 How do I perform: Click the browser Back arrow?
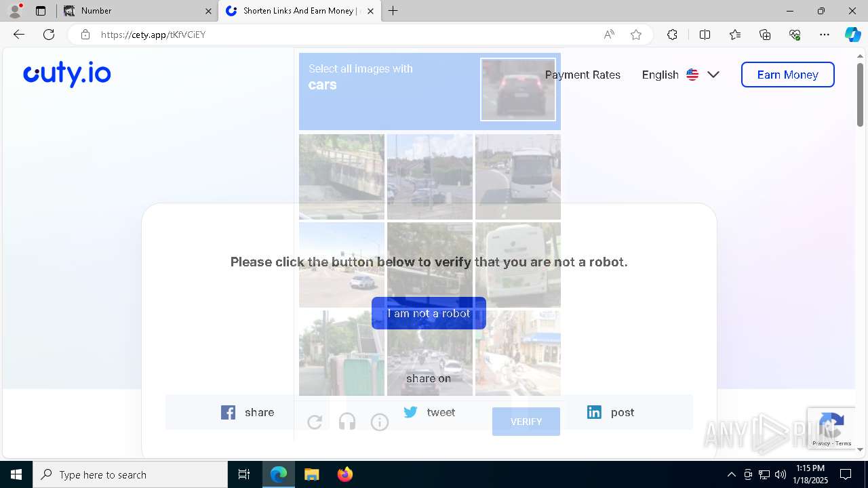(x=19, y=35)
